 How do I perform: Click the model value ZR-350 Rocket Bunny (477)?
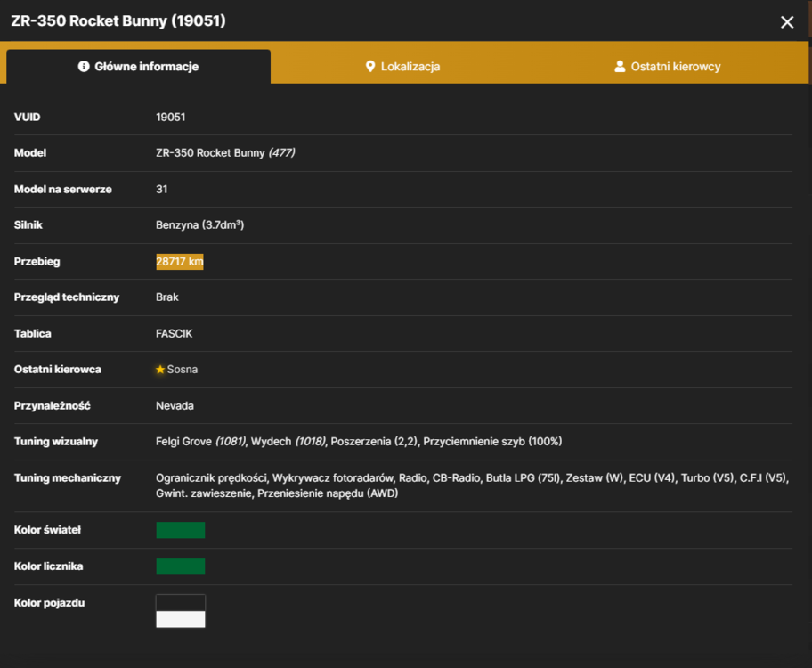[225, 153]
